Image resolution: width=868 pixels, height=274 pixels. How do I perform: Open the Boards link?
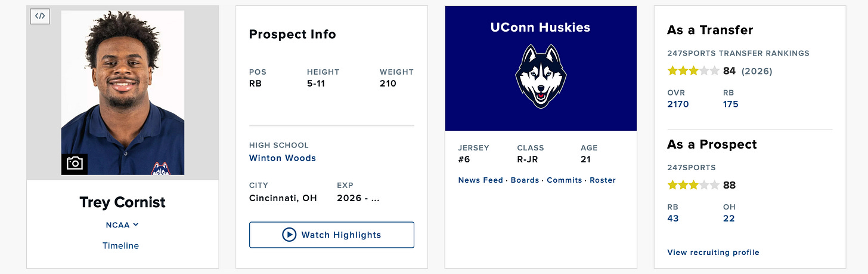[525, 180]
